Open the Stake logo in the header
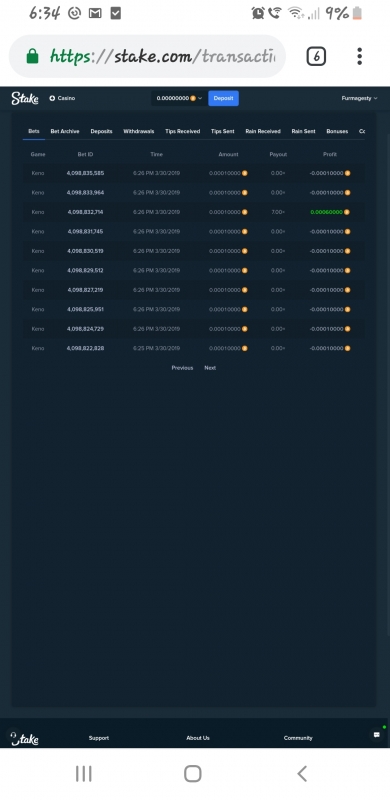Screen dimensions: 390x800 [25, 98]
